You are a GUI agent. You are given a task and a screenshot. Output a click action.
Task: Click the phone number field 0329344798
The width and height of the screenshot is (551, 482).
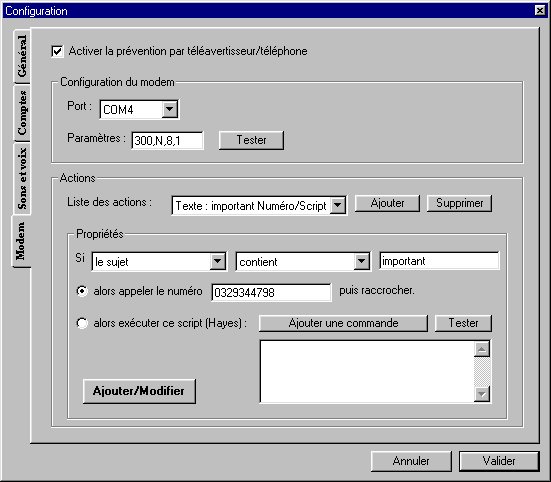[271, 292]
